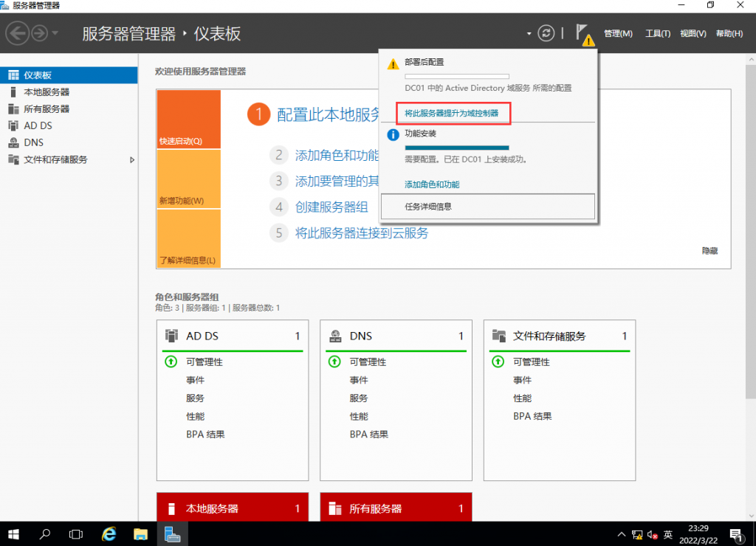Click the DNS tile icon
The image size is (756, 546).
(x=335, y=336)
